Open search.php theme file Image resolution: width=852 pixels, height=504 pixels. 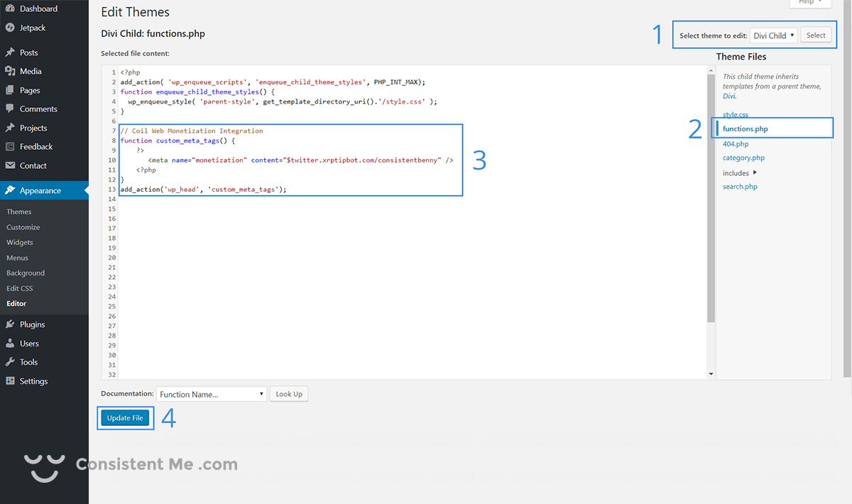click(x=740, y=187)
